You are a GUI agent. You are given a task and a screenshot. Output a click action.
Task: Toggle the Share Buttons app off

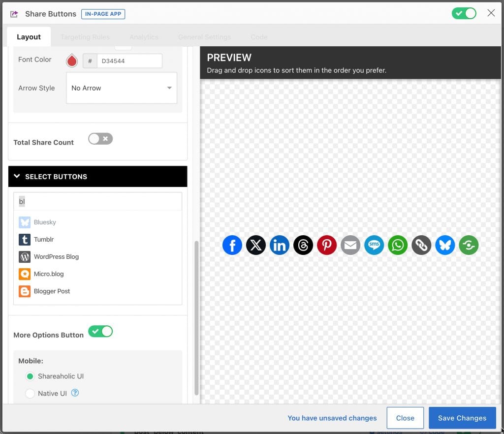click(464, 13)
